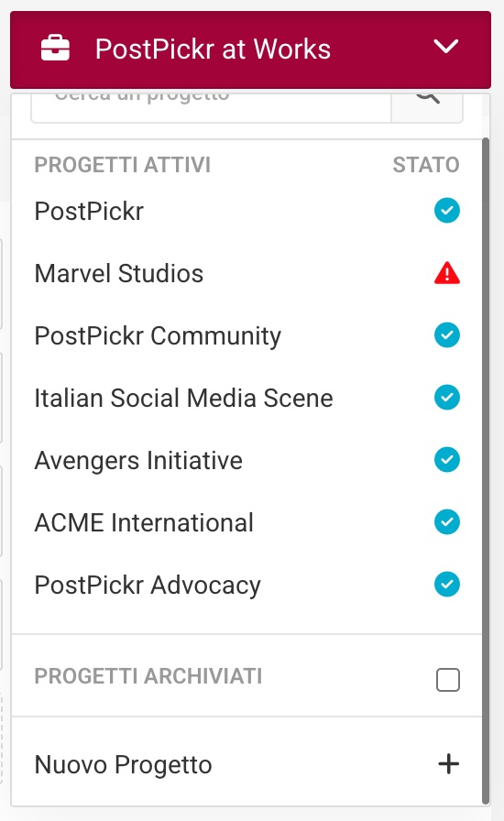The width and height of the screenshot is (504, 821).
Task: Click the Nuovo Progetto link
Action: tap(123, 764)
